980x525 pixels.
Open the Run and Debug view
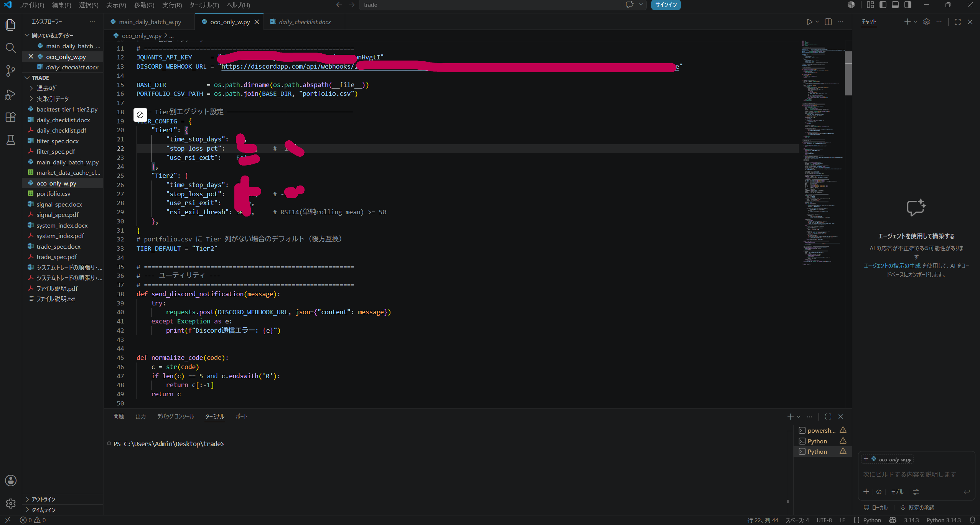click(x=10, y=94)
